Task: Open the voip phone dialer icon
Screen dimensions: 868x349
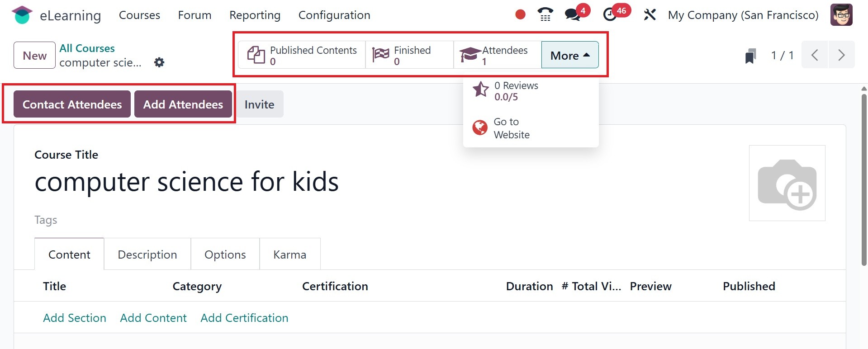Action: pos(545,15)
